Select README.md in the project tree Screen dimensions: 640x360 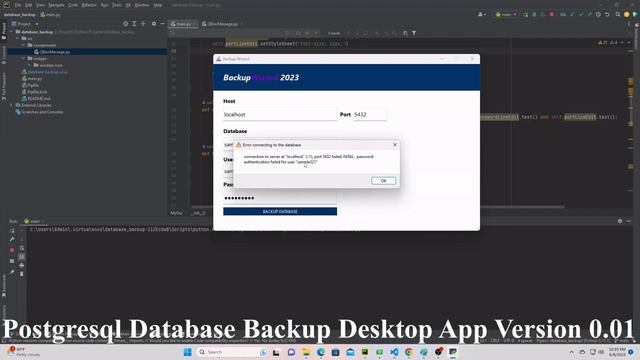36,98
